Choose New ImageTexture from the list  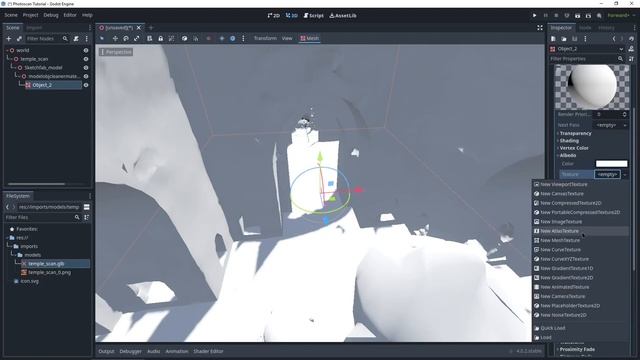click(x=561, y=222)
